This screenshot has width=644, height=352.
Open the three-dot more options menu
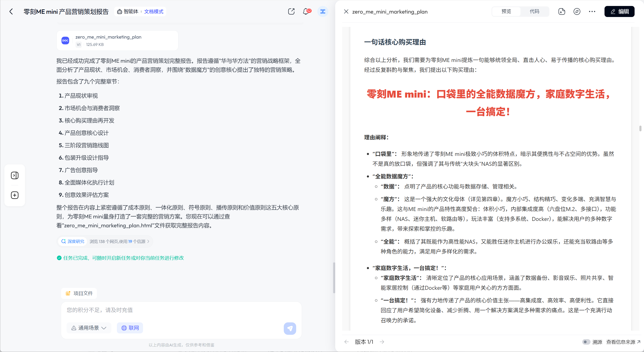[592, 11]
